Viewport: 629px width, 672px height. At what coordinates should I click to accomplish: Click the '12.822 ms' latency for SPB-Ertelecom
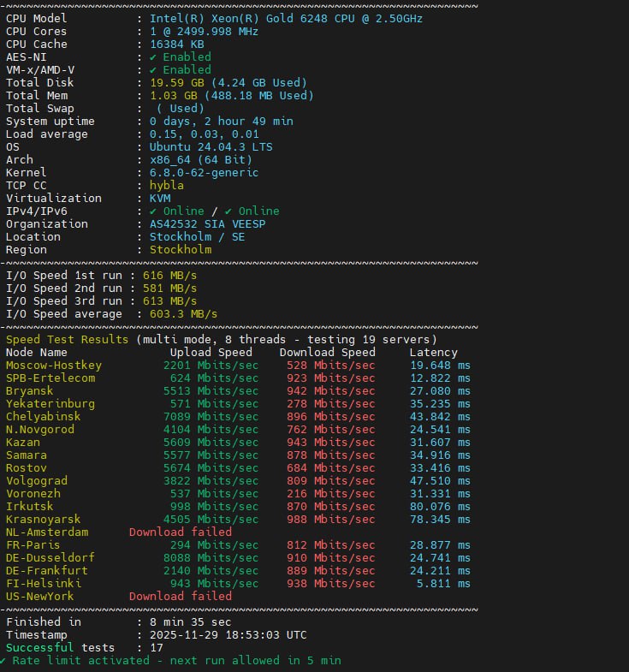pyautogui.click(x=440, y=378)
